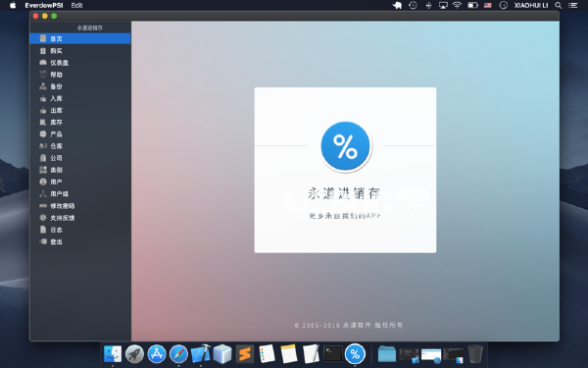The image size is (588, 368).
Task: Click the 2005-2018 copyright footer text
Action: (x=348, y=325)
